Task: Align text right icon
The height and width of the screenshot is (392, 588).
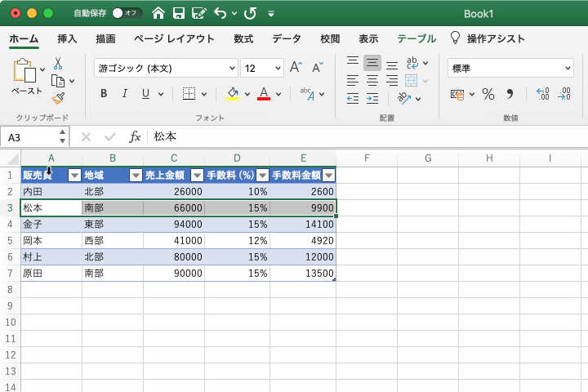Action: (392, 81)
